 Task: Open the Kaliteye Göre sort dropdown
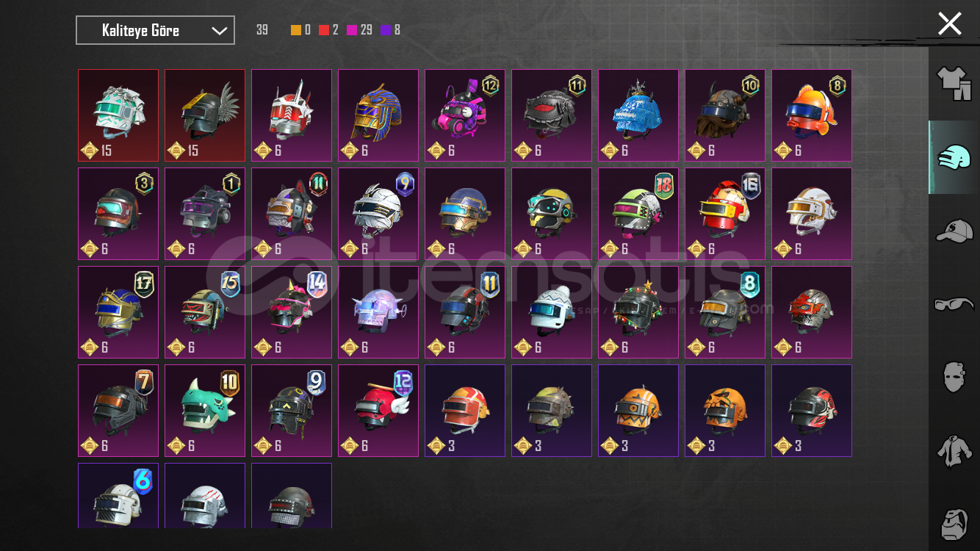156,30
